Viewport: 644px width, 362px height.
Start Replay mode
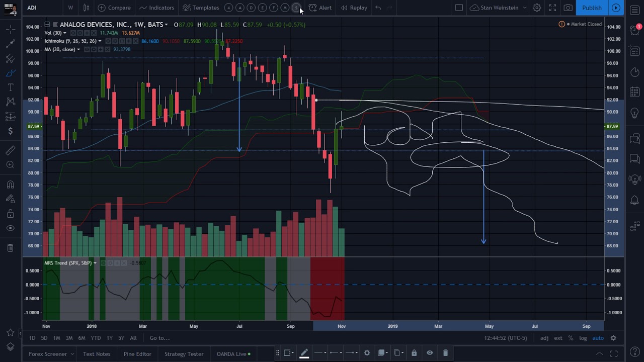coord(354,8)
